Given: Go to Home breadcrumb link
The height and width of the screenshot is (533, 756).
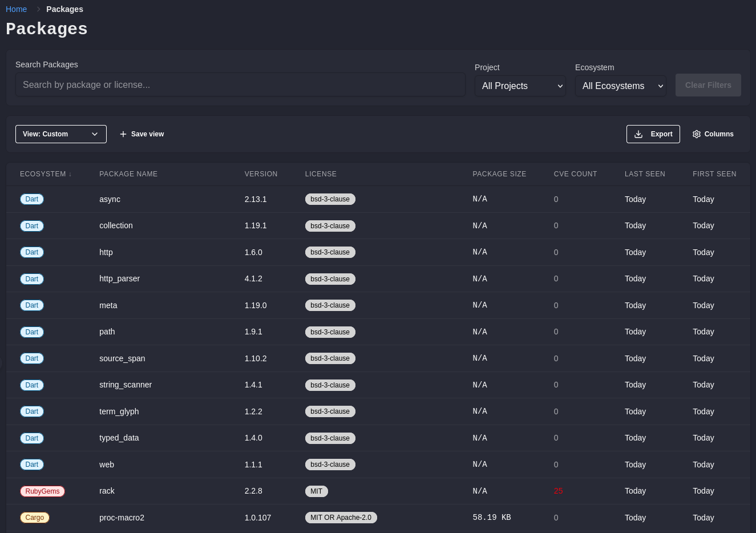Looking at the screenshot, I should click(x=17, y=9).
